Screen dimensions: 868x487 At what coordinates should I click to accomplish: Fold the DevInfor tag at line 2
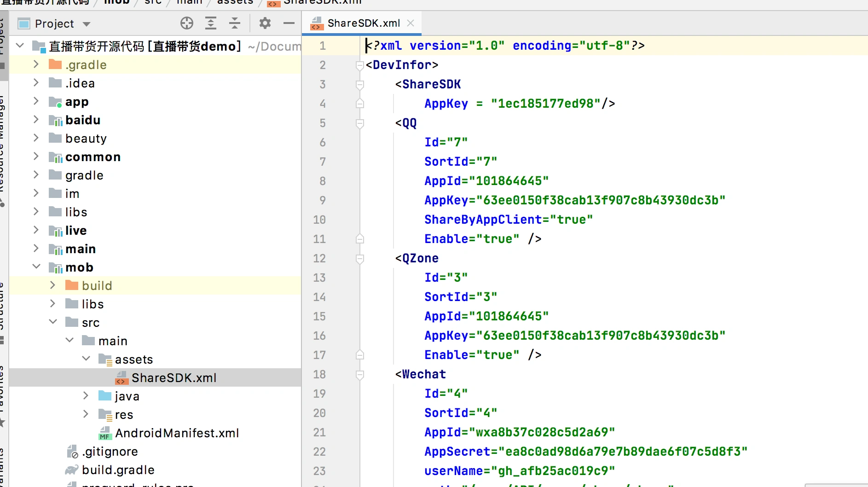pyautogui.click(x=360, y=65)
